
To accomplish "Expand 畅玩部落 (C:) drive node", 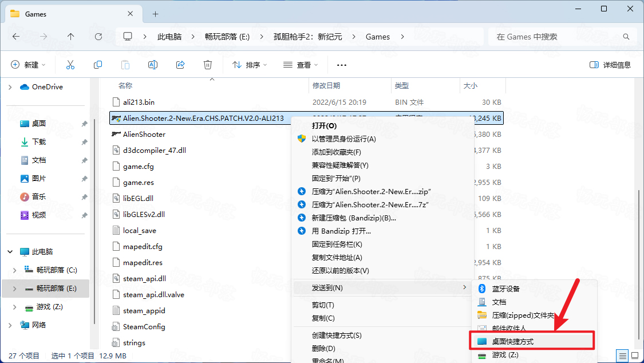I will 15,270.
